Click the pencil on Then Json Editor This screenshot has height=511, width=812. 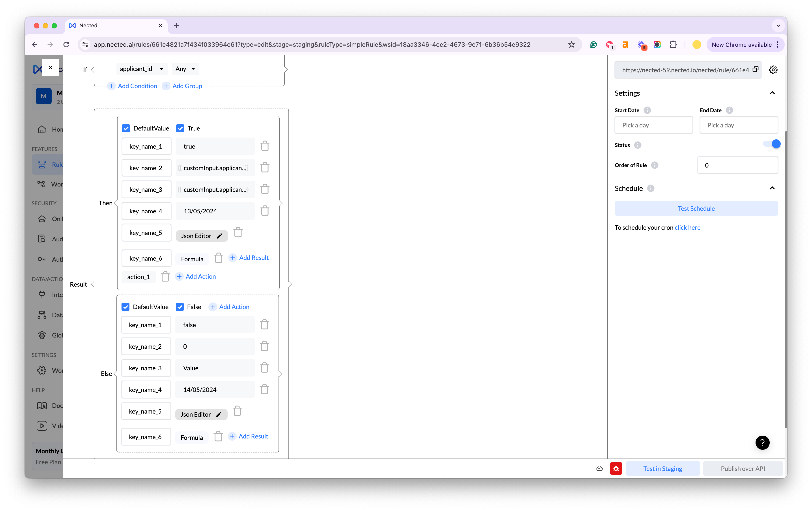tap(219, 236)
